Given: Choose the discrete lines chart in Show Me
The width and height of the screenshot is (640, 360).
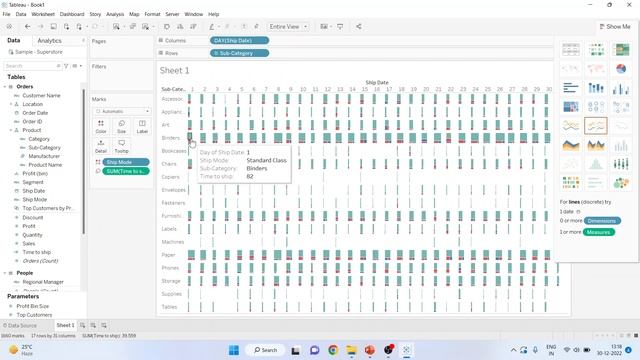Looking at the screenshot, I should pos(596,126).
